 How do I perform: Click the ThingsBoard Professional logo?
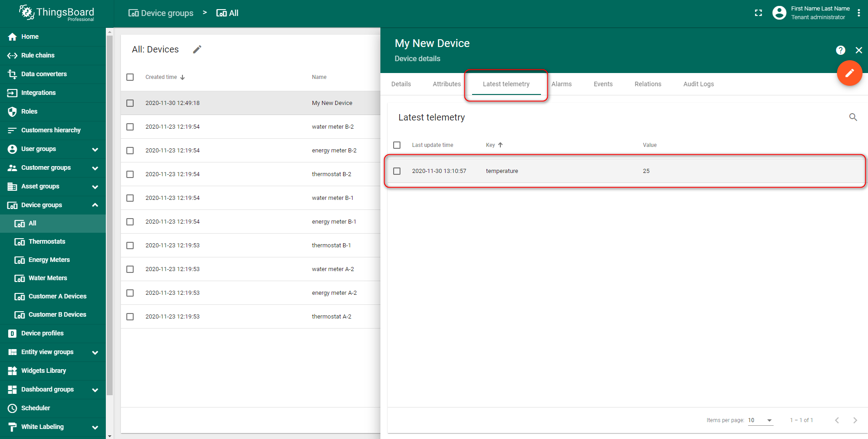57,13
